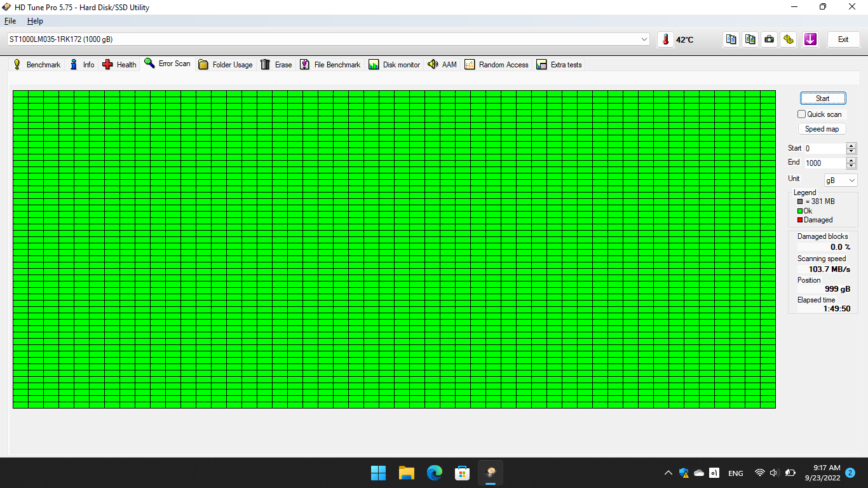Open the Health tab
This screenshot has width=868, height=488.
(x=119, y=65)
